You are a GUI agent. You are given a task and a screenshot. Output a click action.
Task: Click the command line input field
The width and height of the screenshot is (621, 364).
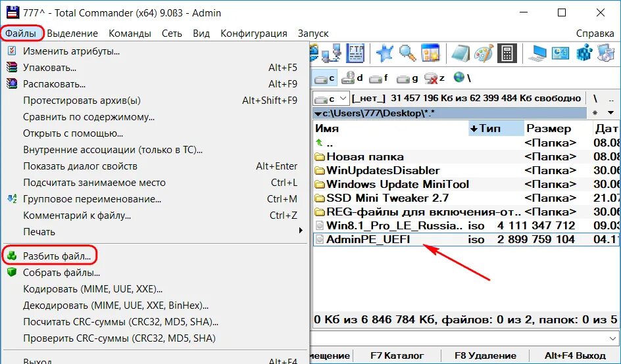click(459, 338)
